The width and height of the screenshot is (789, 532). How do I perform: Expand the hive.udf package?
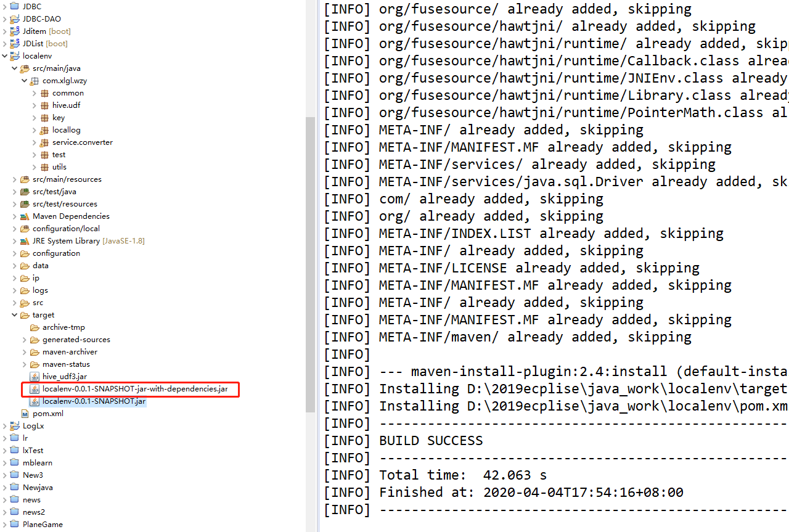(x=35, y=105)
